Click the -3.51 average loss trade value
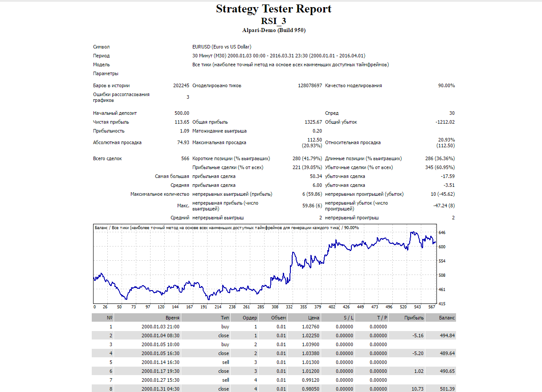 click(449, 185)
